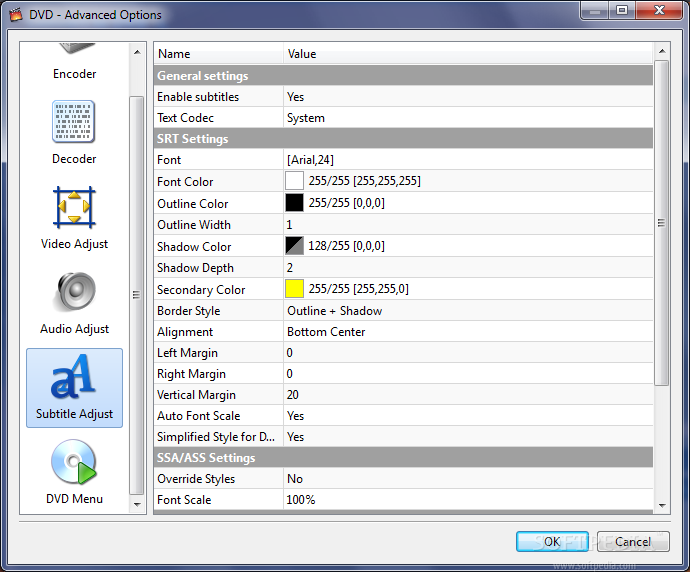Click the OK button
The height and width of the screenshot is (572, 690).
(552, 541)
